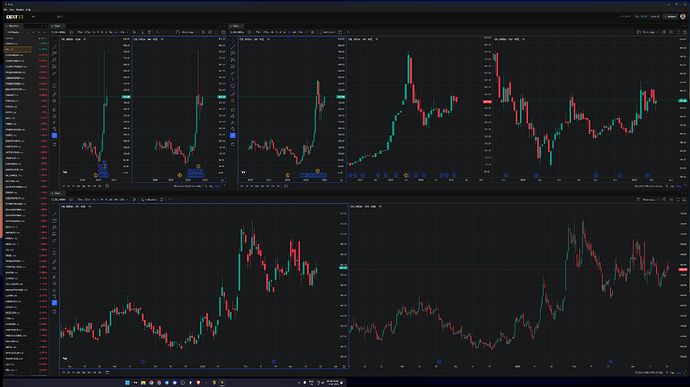The width and height of the screenshot is (690, 387).
Task: Click undo arrow in bottom chart toolbar
Action: [170, 199]
